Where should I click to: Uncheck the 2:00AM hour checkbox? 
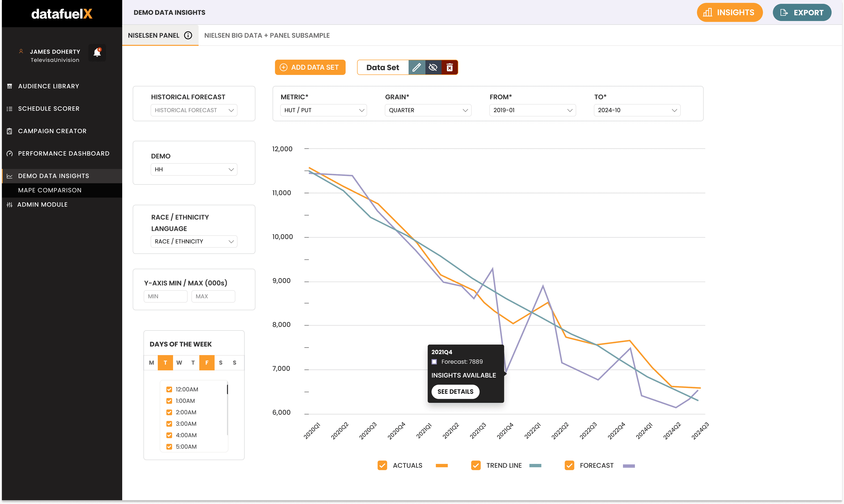coord(169,412)
